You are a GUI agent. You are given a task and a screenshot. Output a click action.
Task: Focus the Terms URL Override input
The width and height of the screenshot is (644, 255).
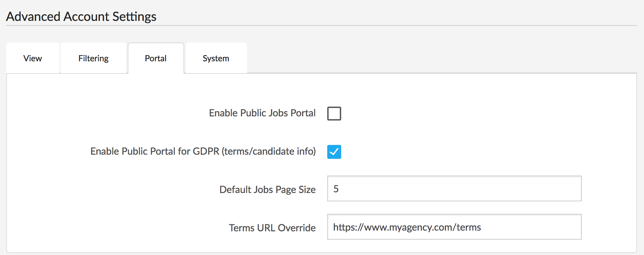click(454, 227)
